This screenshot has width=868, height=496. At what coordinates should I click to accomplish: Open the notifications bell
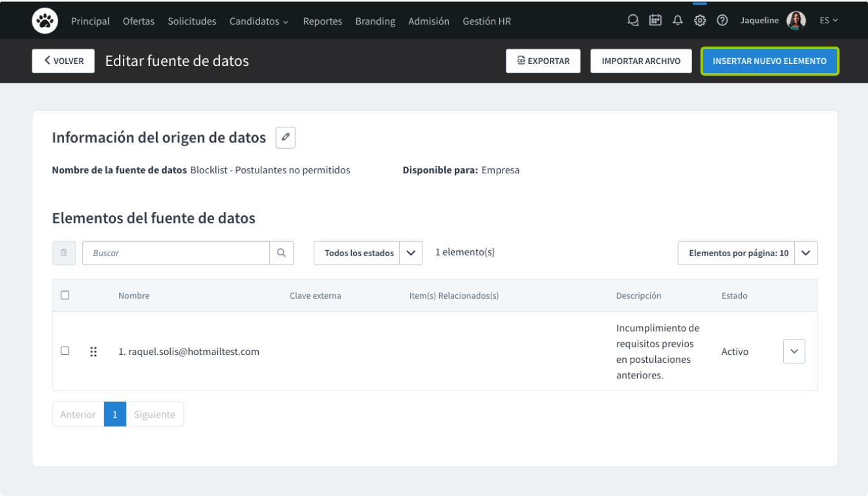pyautogui.click(x=677, y=21)
